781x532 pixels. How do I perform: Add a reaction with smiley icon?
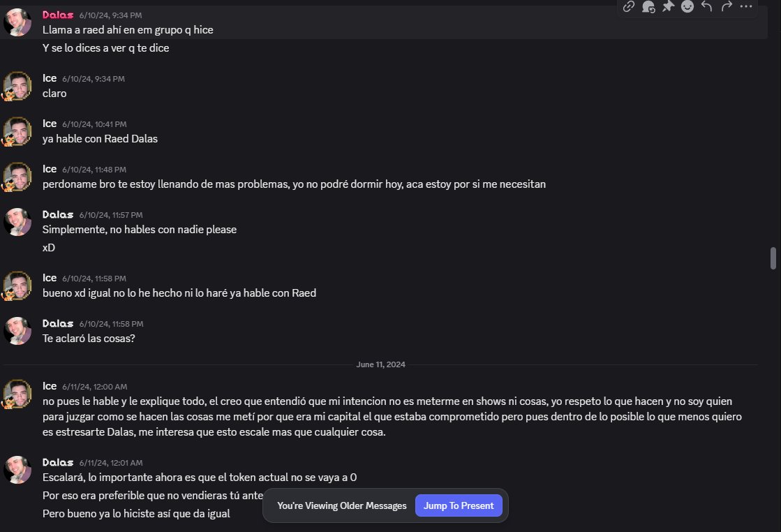687,6
